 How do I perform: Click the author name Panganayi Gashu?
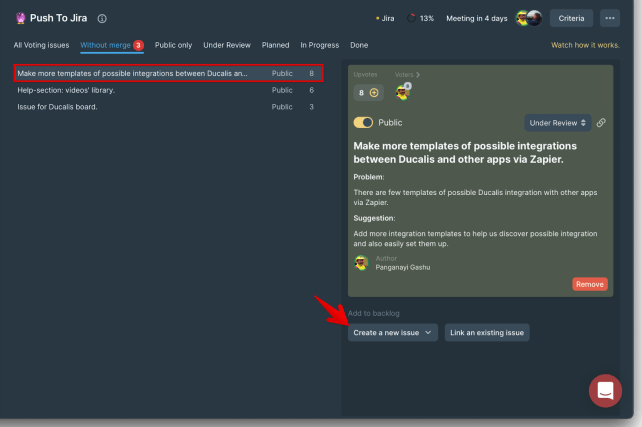click(x=403, y=267)
